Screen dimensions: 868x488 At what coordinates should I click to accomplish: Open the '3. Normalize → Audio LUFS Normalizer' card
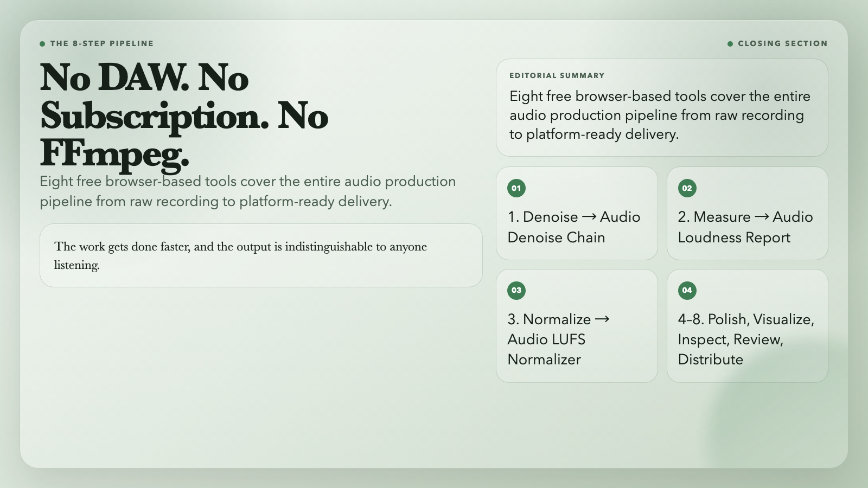click(577, 326)
